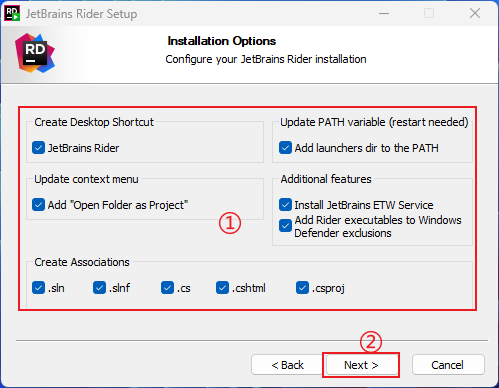This screenshot has width=499, height=388.
Task: Click the "Additional features" group label
Action: [326, 179]
